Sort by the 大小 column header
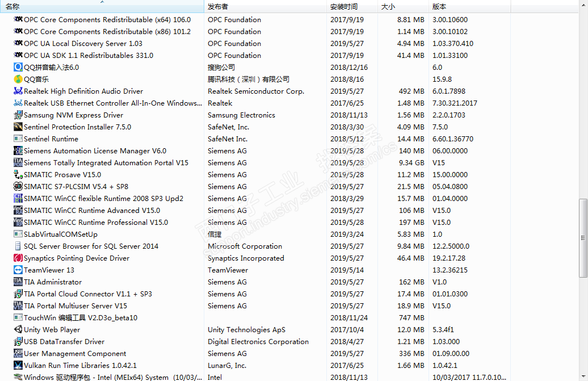Viewport: 588px width, 381px height. point(403,6)
